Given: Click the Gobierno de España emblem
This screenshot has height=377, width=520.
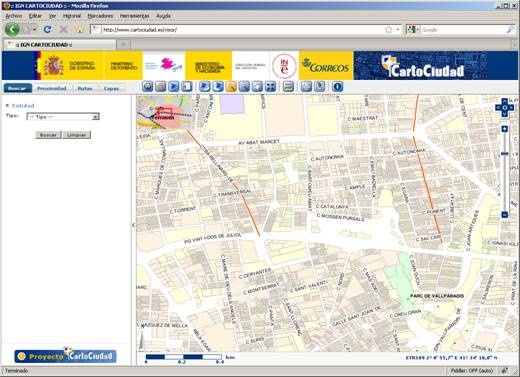Looking at the screenshot, I should tap(53, 66).
